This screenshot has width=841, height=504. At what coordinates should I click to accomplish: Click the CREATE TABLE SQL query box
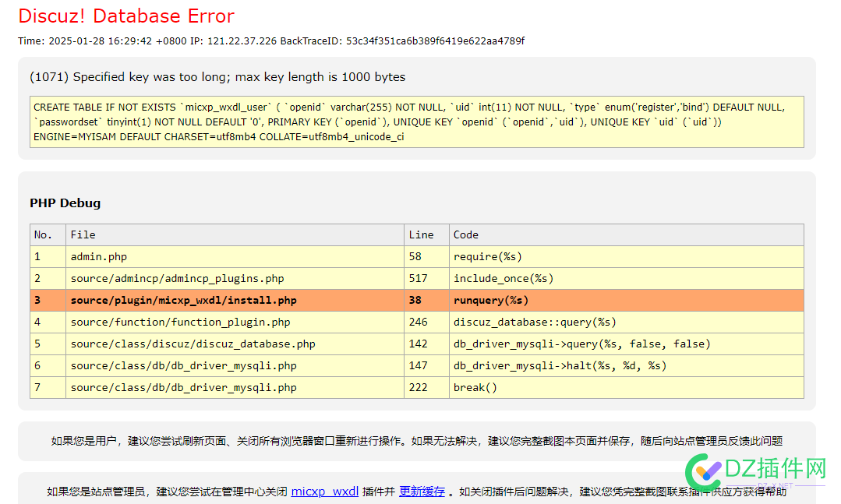pos(417,122)
